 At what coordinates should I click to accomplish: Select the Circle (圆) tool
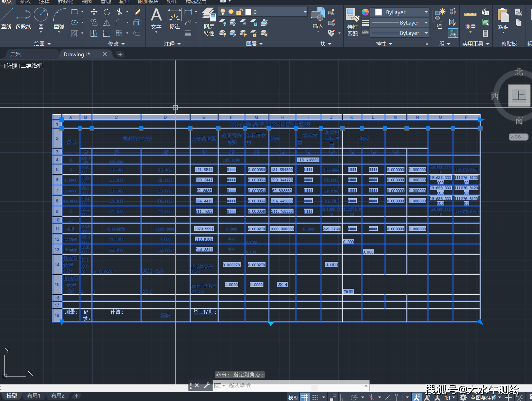(41, 19)
